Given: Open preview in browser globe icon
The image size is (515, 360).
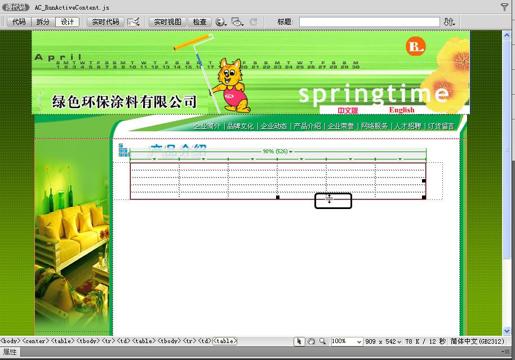Looking at the screenshot, I should (221, 22).
